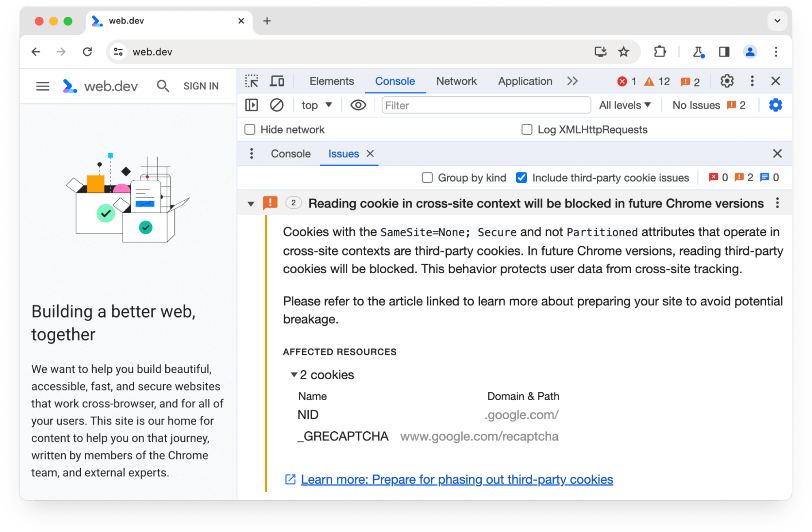
Task: Toggle the 'Hide network' checkbox
Action: (250, 130)
